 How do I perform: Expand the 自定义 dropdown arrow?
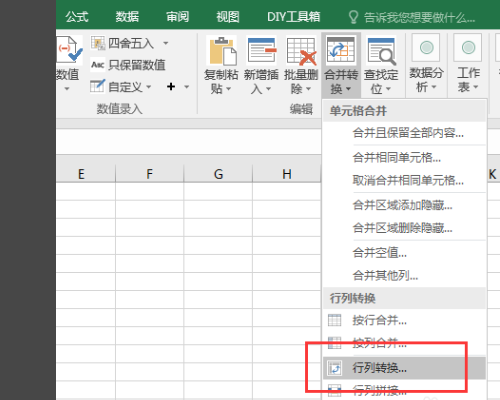click(x=149, y=87)
